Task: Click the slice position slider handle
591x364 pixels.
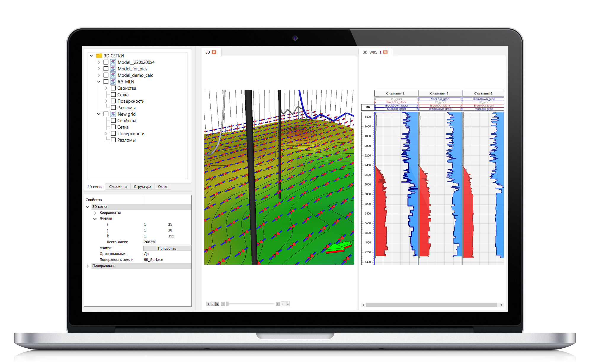Action: [228, 304]
